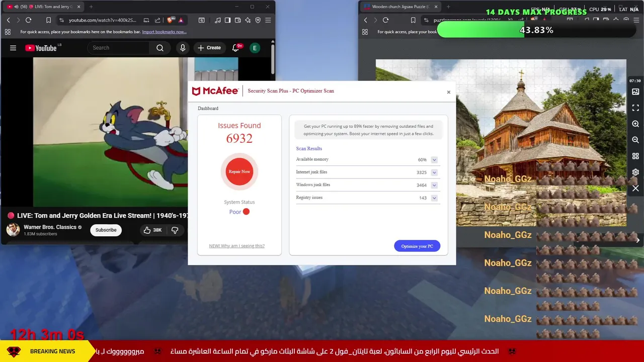Open Brave VPN shield icon in YouTube window
Screen dimensions: 644x362
click(x=258, y=20)
